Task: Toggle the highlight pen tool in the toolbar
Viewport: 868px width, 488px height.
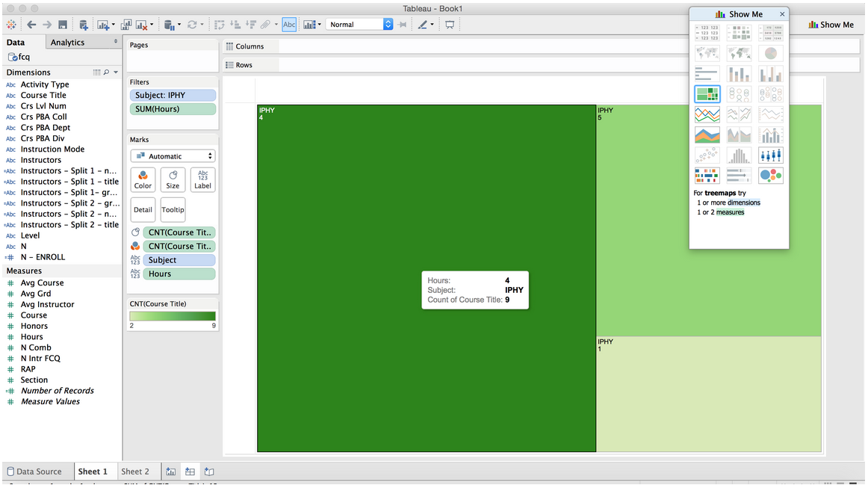Action: click(x=424, y=25)
